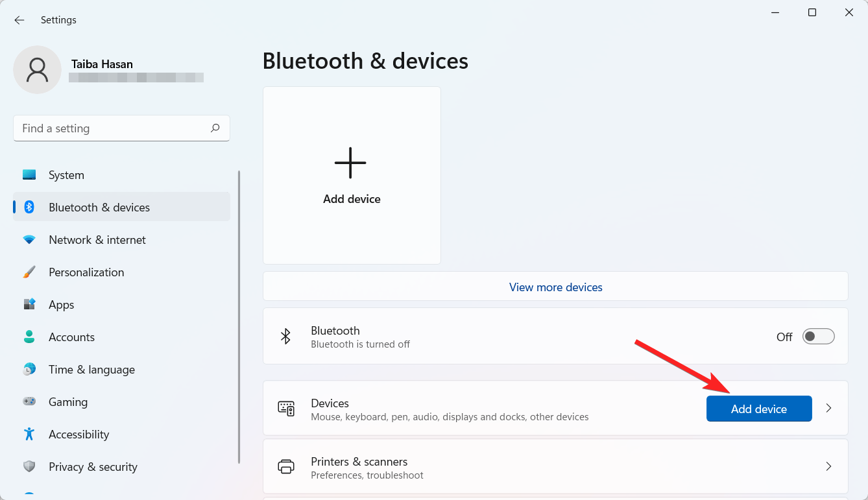Click the Time & language globe icon
The width and height of the screenshot is (868, 500).
tap(29, 370)
